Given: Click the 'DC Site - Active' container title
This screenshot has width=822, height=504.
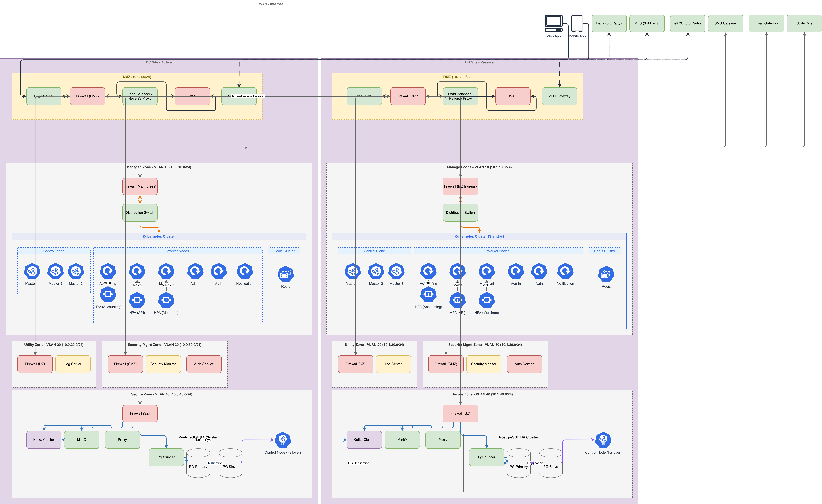Looking at the screenshot, I should [x=159, y=62].
